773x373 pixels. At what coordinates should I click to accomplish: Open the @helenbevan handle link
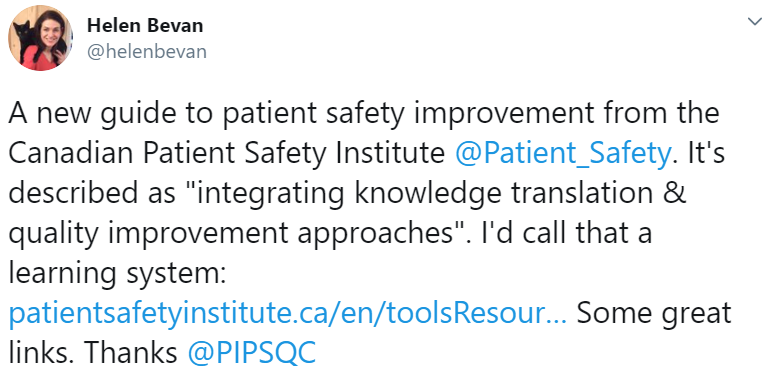(x=146, y=51)
